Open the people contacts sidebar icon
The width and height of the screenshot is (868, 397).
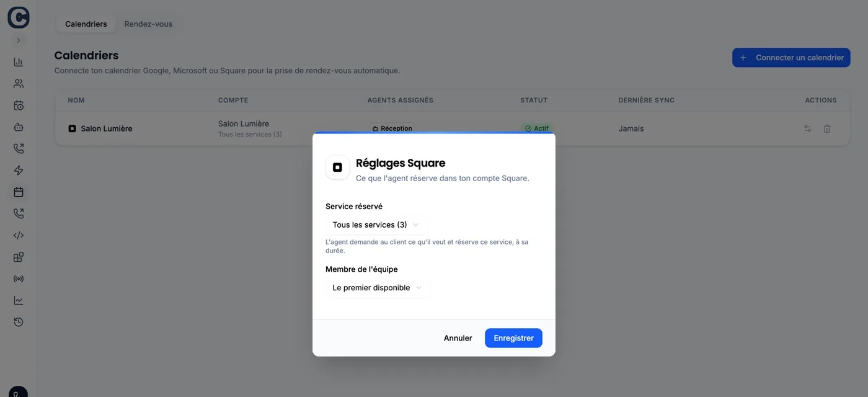click(19, 84)
